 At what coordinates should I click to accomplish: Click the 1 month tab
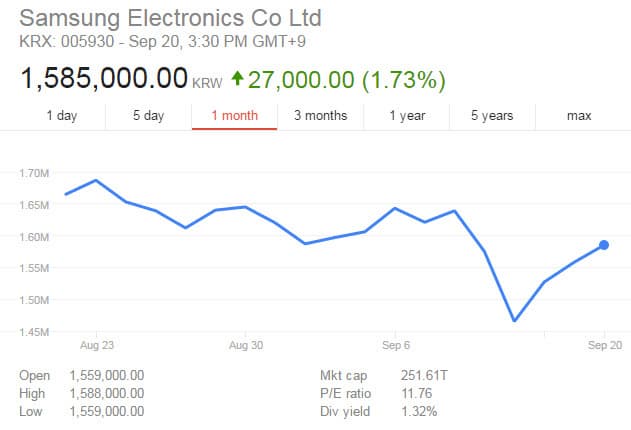coord(234,116)
